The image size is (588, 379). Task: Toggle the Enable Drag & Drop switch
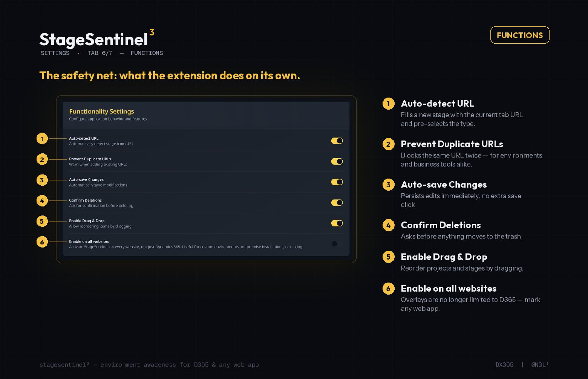tap(337, 223)
